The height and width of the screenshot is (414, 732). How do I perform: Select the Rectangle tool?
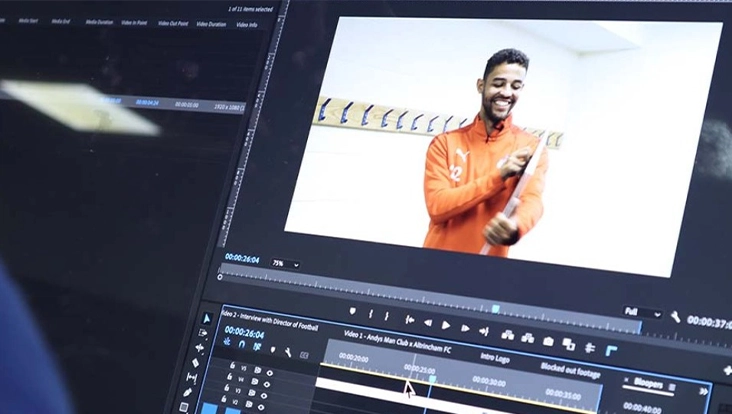tap(184, 407)
